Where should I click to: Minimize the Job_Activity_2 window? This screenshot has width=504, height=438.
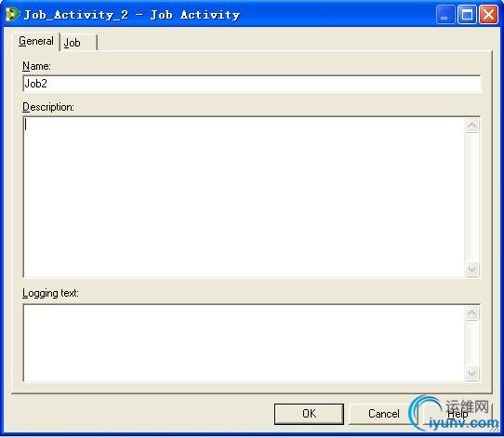[x=445, y=15]
